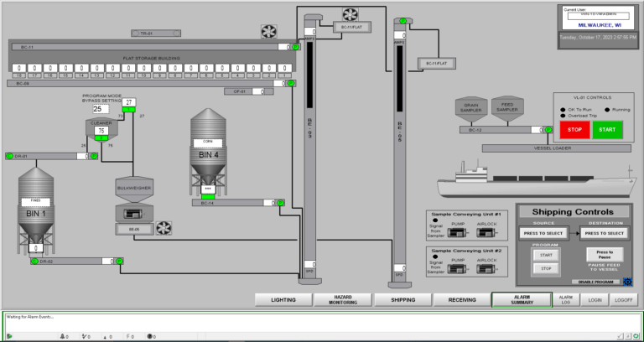Click the Grain Sampler hopper icon
644x342 pixels.
point(470,108)
